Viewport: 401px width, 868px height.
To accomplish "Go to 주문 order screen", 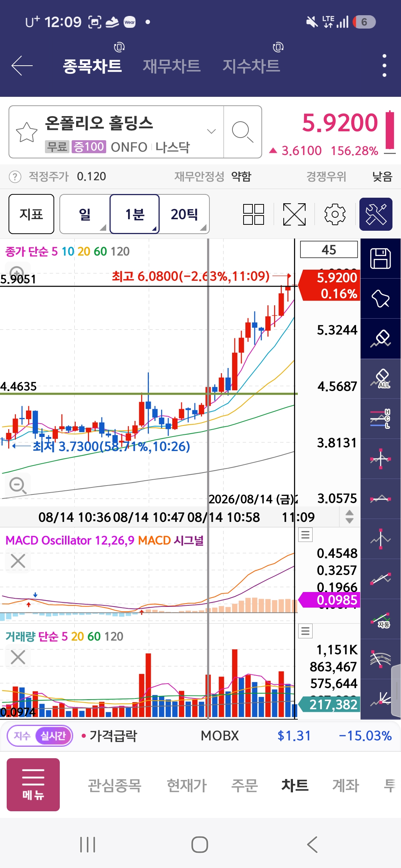I will 244,785.
